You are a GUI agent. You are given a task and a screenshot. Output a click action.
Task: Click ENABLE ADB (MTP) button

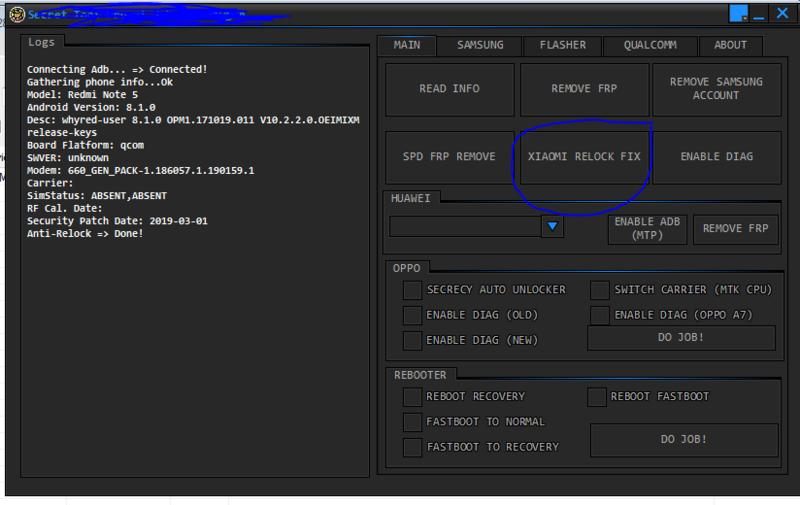pyautogui.click(x=647, y=229)
